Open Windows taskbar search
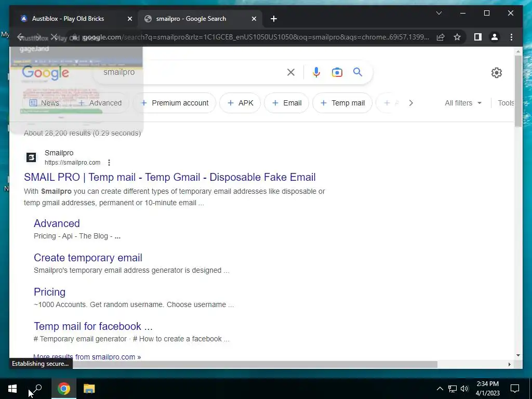 (x=37, y=389)
